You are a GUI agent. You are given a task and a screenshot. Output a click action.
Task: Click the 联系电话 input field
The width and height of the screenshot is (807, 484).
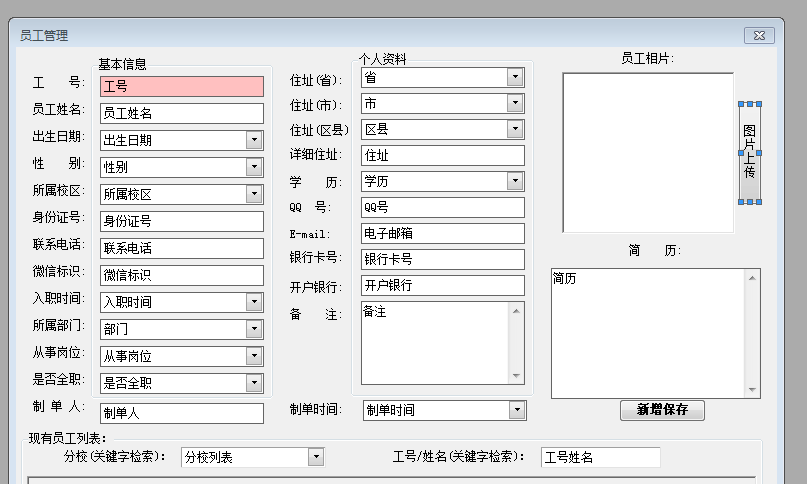tap(182, 248)
